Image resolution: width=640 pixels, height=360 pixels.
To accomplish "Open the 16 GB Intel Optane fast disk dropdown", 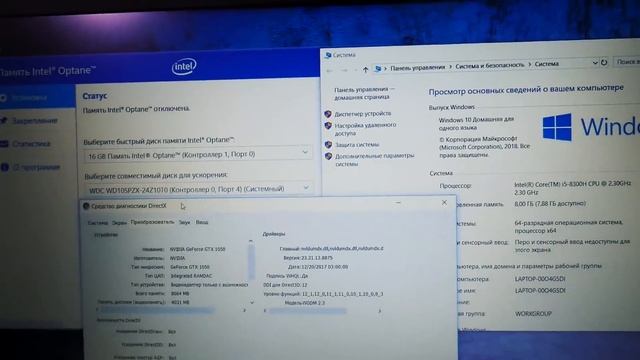I will click(198, 155).
